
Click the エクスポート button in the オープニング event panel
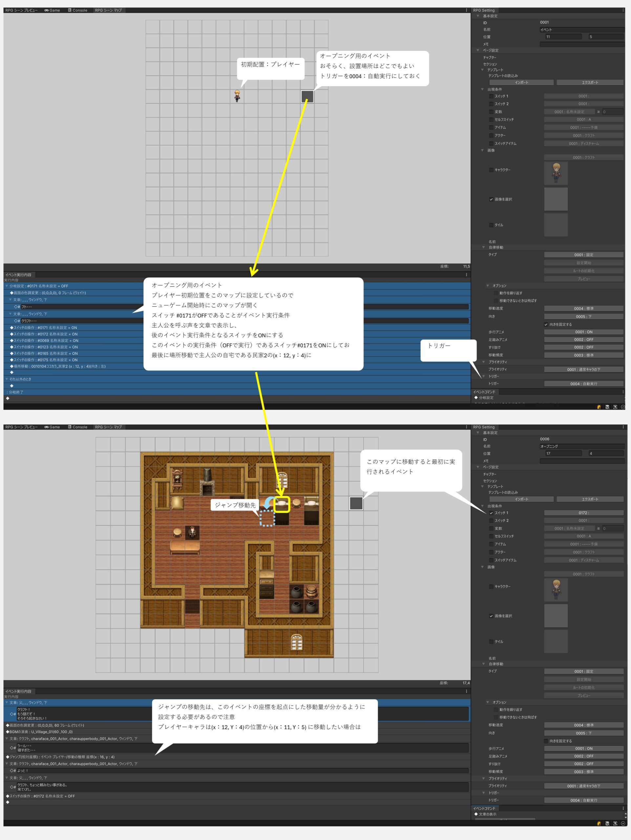(590, 499)
